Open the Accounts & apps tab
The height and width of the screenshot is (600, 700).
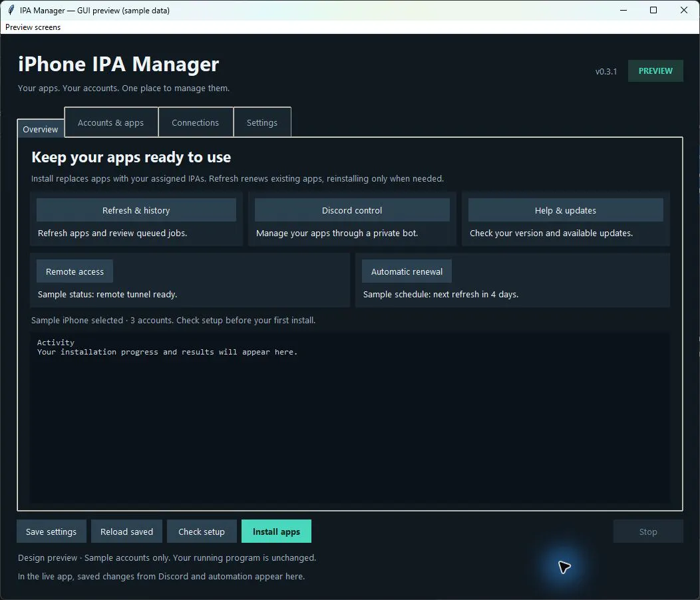point(110,122)
